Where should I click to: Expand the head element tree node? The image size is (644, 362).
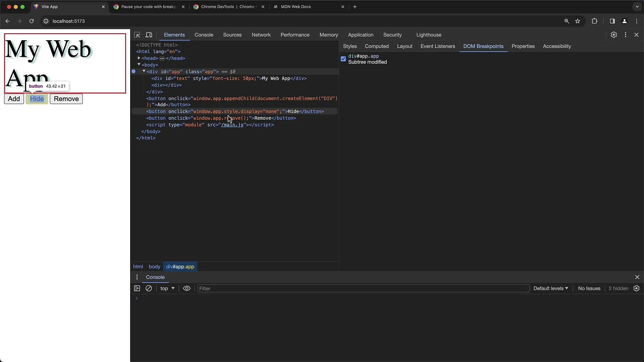click(138, 58)
